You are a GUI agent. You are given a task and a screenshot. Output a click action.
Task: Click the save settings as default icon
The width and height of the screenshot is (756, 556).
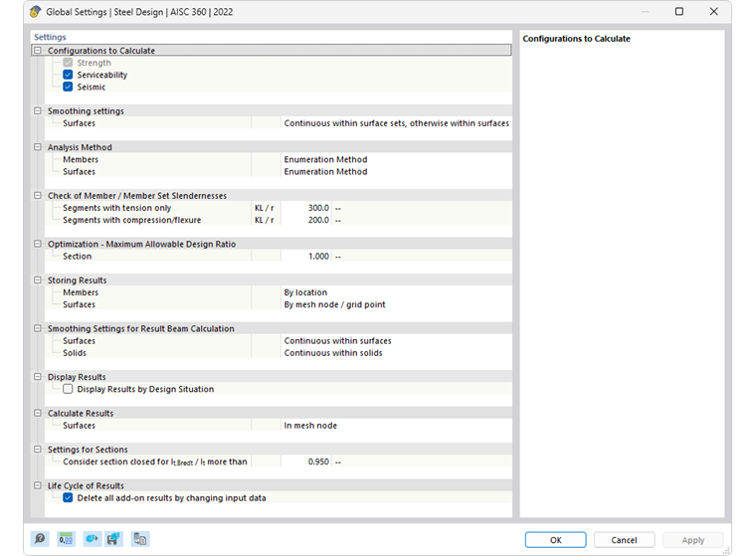tap(113, 539)
